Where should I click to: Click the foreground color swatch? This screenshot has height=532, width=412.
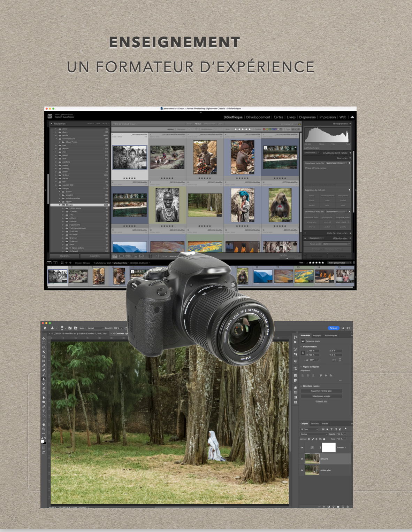43,441
